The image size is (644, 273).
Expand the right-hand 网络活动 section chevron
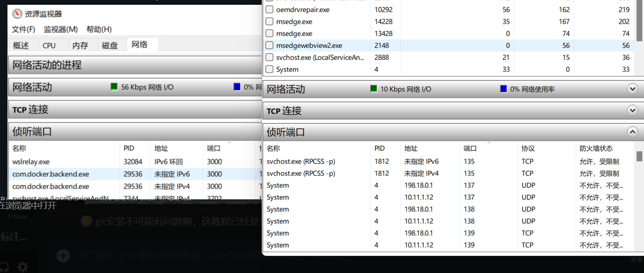coord(633,89)
